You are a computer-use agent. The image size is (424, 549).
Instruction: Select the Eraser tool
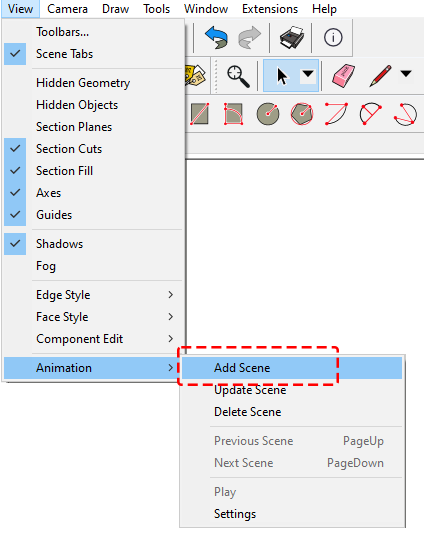tap(343, 75)
